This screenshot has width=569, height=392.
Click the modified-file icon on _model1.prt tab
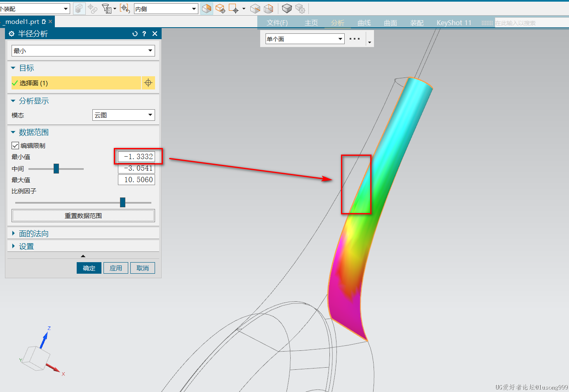coord(44,21)
